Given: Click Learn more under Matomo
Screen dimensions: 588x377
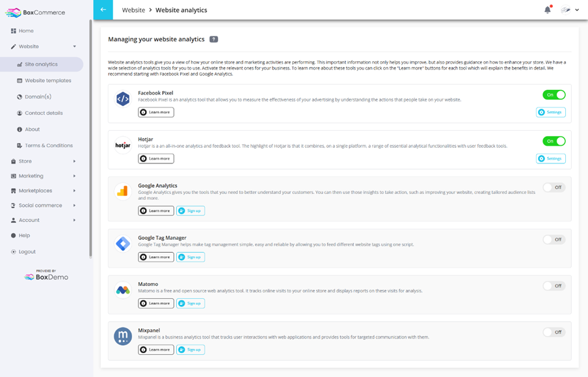Looking at the screenshot, I should [x=155, y=303].
